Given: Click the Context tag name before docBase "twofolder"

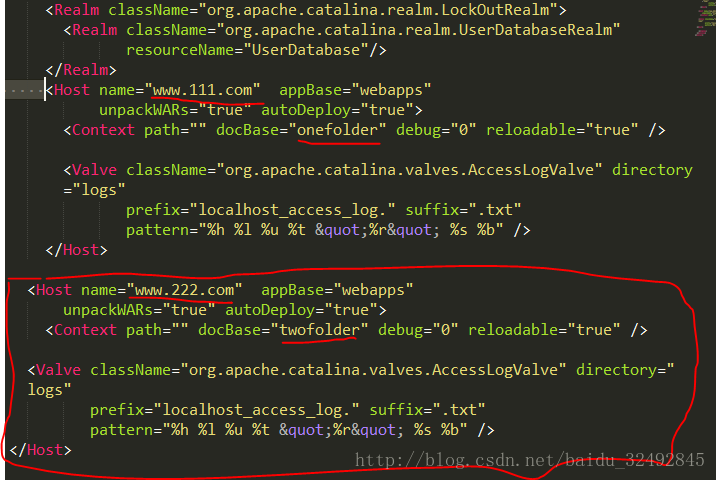Looking at the screenshot, I should (x=85, y=330).
